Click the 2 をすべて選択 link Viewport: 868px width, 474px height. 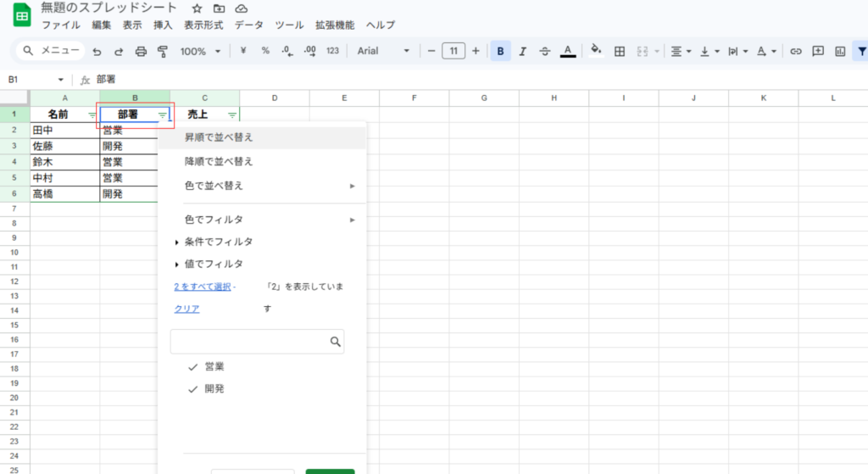(202, 287)
